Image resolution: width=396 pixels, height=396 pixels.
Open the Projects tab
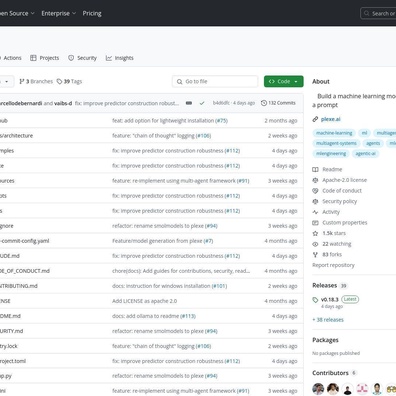point(44,58)
